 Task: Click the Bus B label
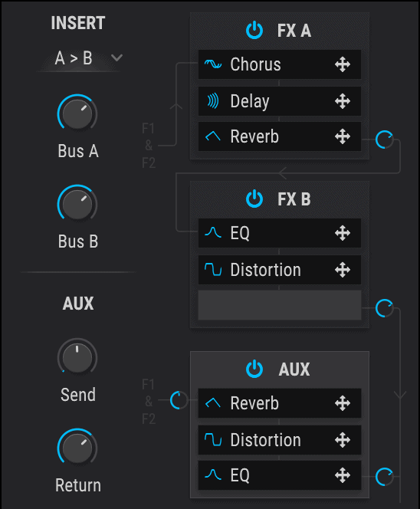[78, 241]
